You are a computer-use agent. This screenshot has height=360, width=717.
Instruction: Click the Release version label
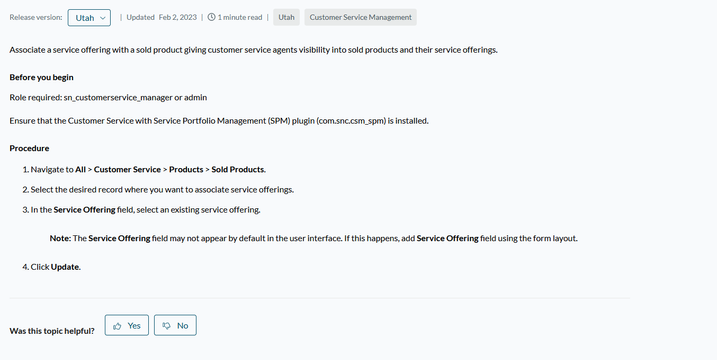pyautogui.click(x=36, y=17)
